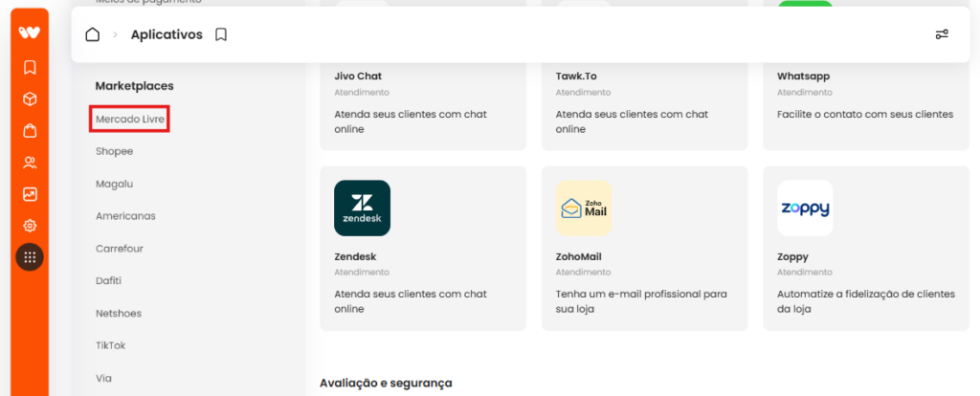Choose Magalu marketplace
The width and height of the screenshot is (980, 396).
(x=115, y=184)
